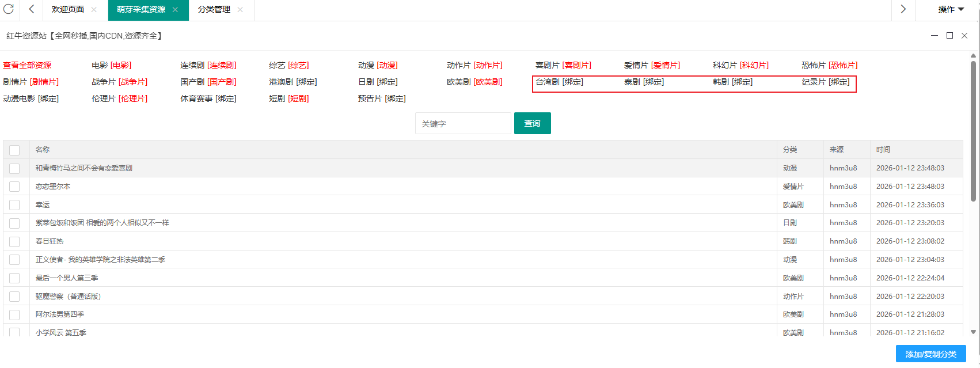Click the scrollbar up arrow in the dialog
Image resolution: width=980 pixels, height=368 pixels.
pos(973,56)
